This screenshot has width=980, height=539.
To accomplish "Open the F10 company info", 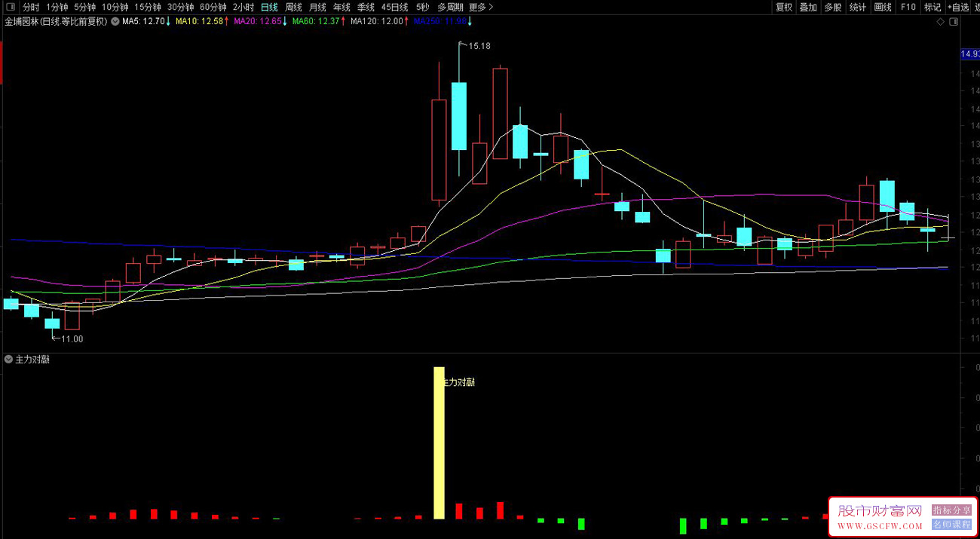I will coord(908,7).
